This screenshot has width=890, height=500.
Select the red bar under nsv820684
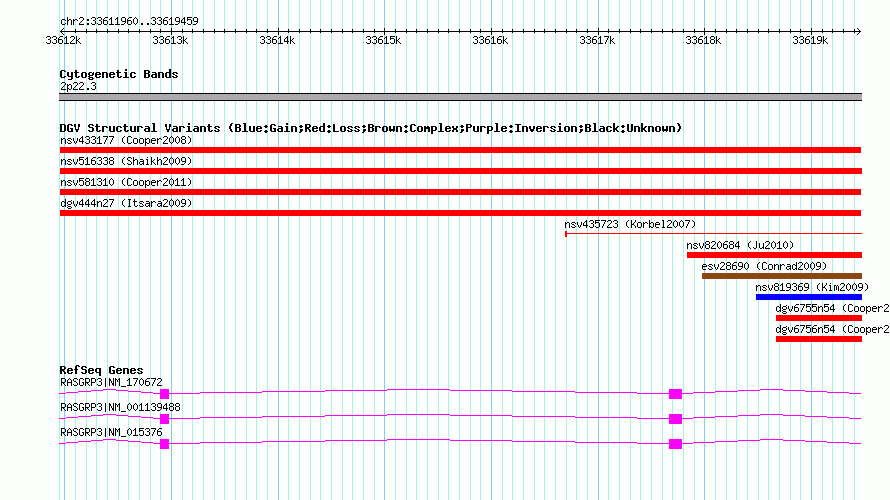pos(774,255)
